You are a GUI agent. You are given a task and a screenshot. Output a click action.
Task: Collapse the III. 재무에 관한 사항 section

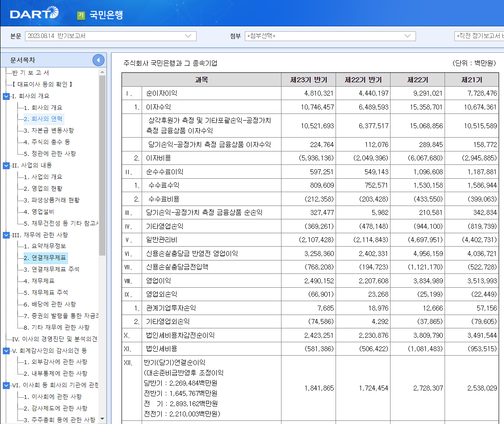[5, 234]
